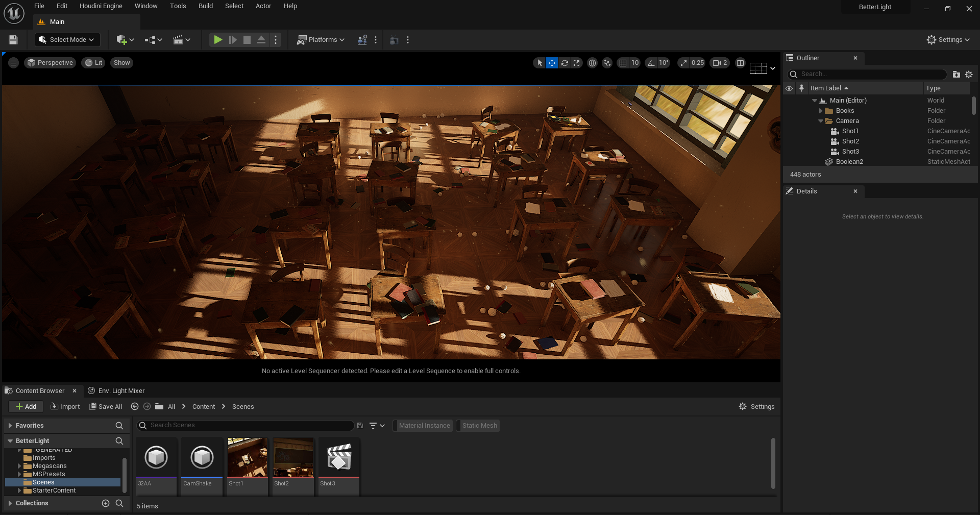Image resolution: width=980 pixels, height=515 pixels.
Task: Activate the scale objects tool
Action: (x=577, y=63)
